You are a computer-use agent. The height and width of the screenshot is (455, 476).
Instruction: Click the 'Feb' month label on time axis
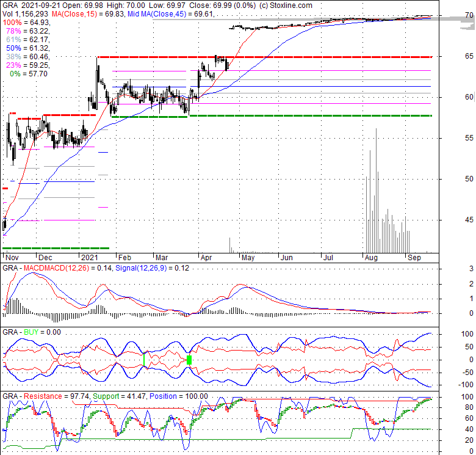pos(124,258)
